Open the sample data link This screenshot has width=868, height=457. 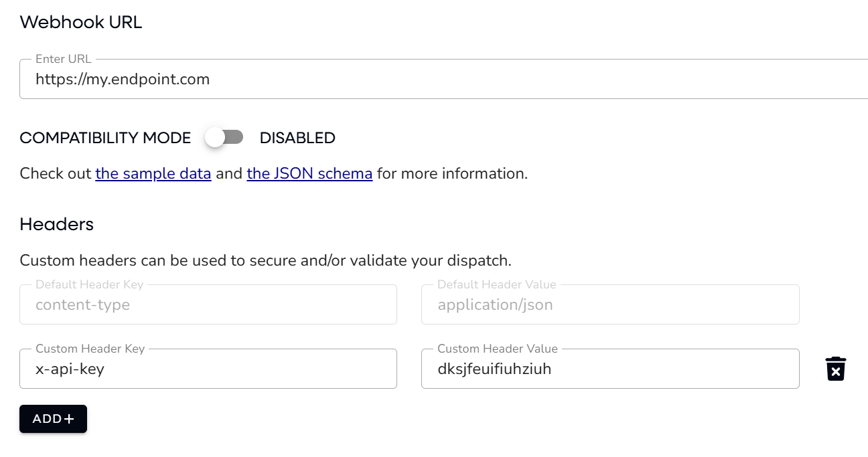(153, 174)
